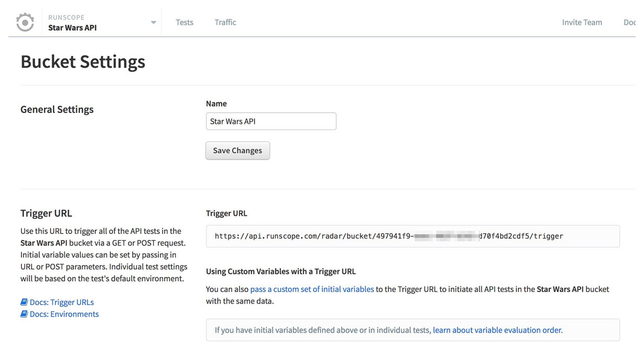
Task: Open the Star Wars API bucket dropdown
Action: [x=153, y=22]
